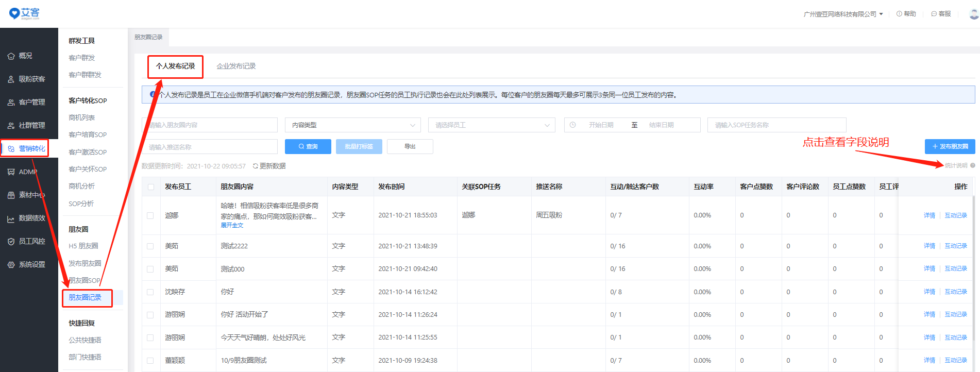Click the 查询 search button
This screenshot has width=980, height=372.
click(308, 147)
